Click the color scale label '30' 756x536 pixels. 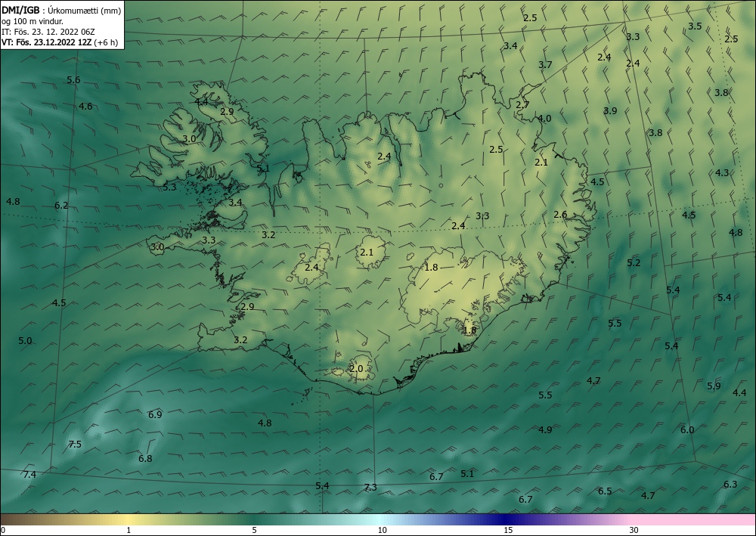(x=634, y=531)
